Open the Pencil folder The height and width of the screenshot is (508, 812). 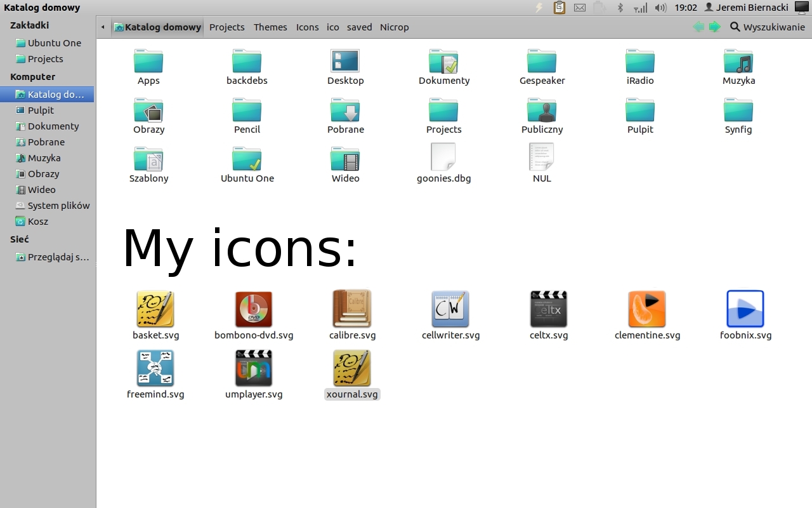tap(247, 110)
